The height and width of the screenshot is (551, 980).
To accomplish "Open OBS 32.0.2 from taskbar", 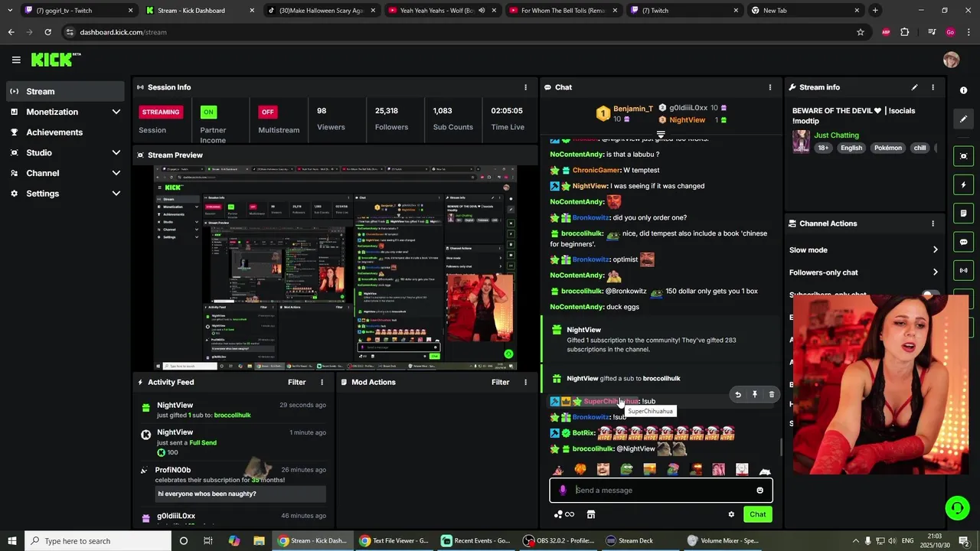I will tap(559, 541).
